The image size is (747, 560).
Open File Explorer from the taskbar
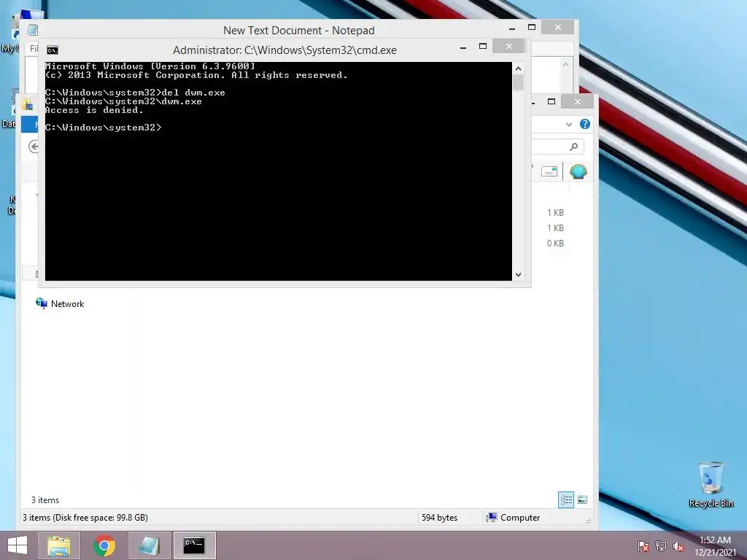tap(59, 545)
